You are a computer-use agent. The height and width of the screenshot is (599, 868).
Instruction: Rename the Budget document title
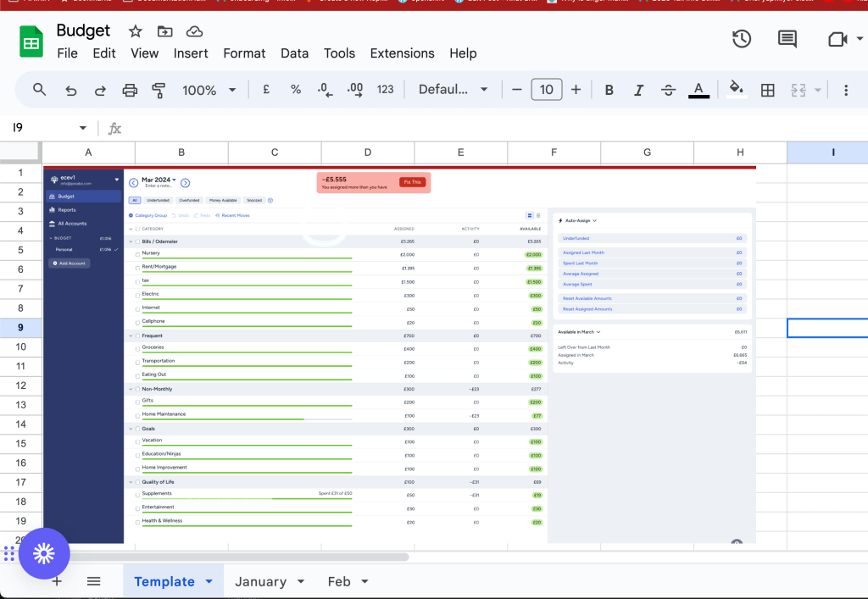pos(84,31)
